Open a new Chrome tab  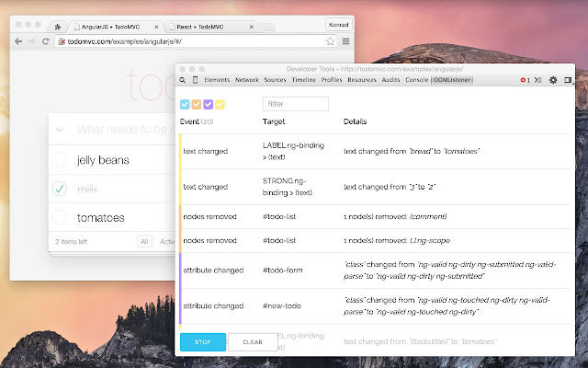point(267,27)
